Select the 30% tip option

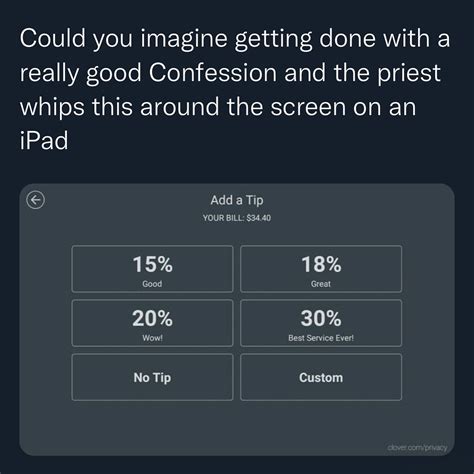tap(321, 323)
